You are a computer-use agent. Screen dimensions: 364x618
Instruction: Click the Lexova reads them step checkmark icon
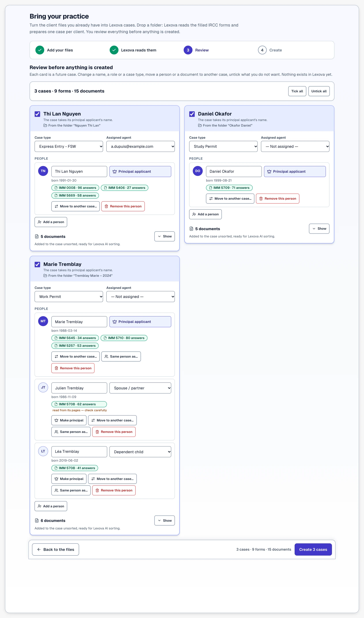[114, 50]
